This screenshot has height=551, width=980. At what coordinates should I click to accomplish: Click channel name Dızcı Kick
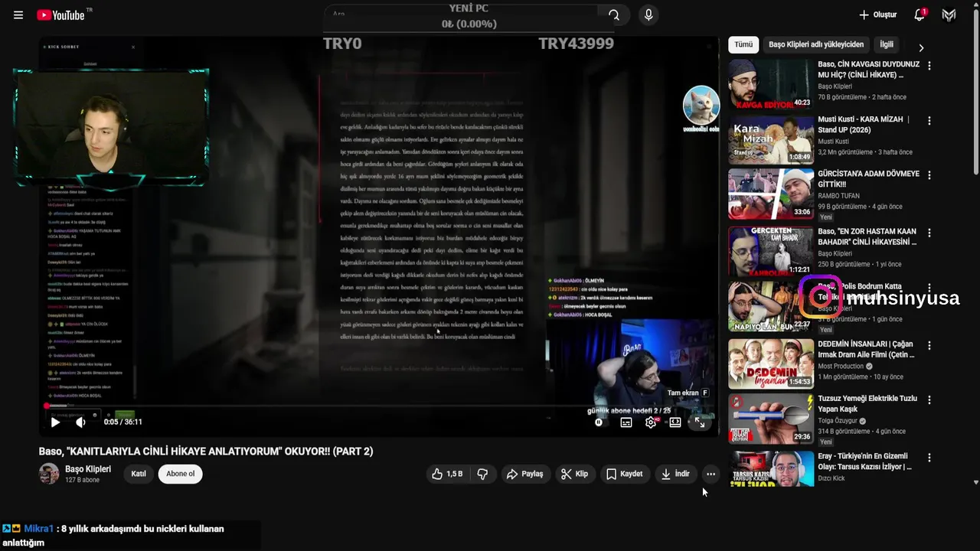pos(831,478)
